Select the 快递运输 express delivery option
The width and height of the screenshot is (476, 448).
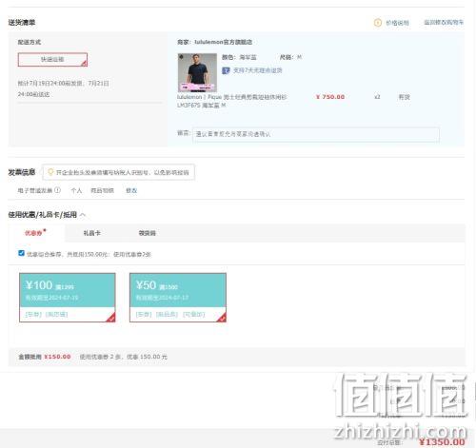pos(52,60)
